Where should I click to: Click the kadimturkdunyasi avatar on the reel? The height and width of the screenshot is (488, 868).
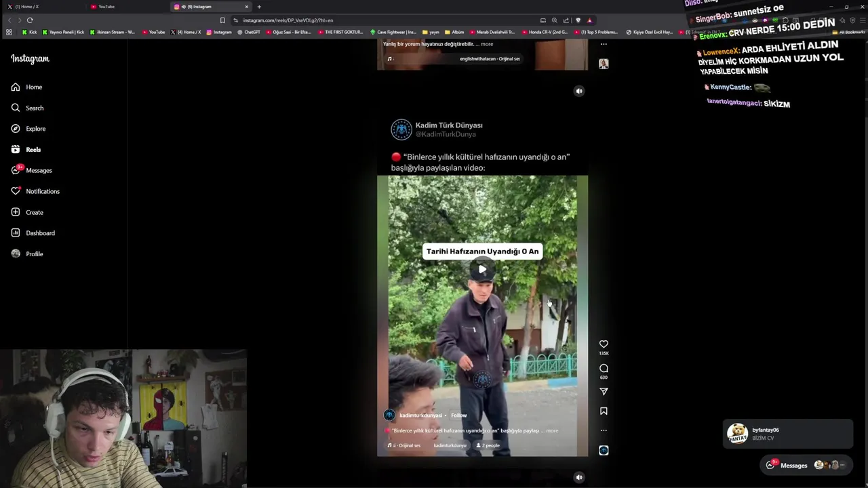[x=389, y=415]
